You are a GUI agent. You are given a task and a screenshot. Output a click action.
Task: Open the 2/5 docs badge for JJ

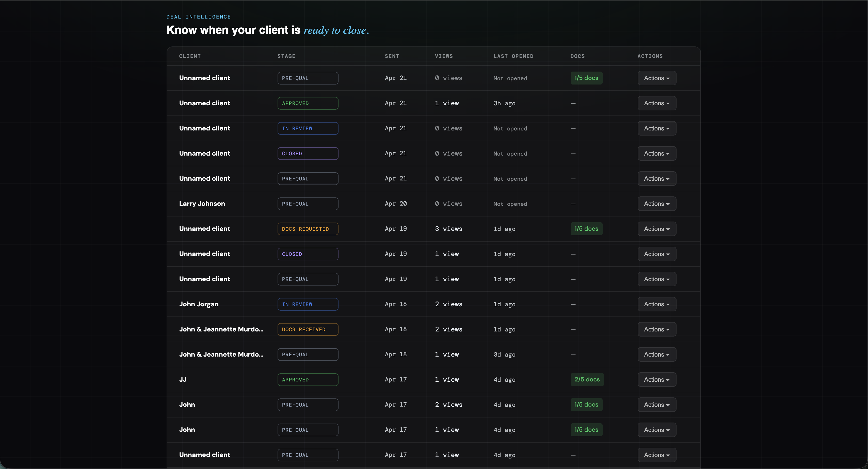click(x=587, y=379)
